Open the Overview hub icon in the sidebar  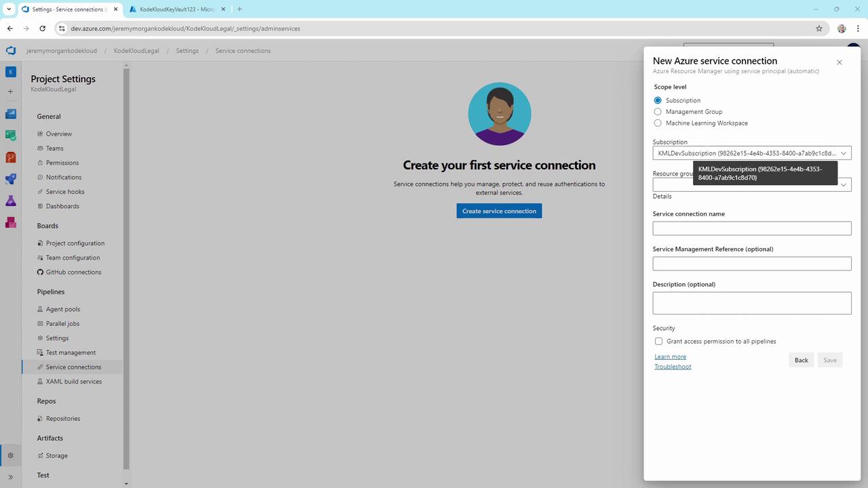10,114
